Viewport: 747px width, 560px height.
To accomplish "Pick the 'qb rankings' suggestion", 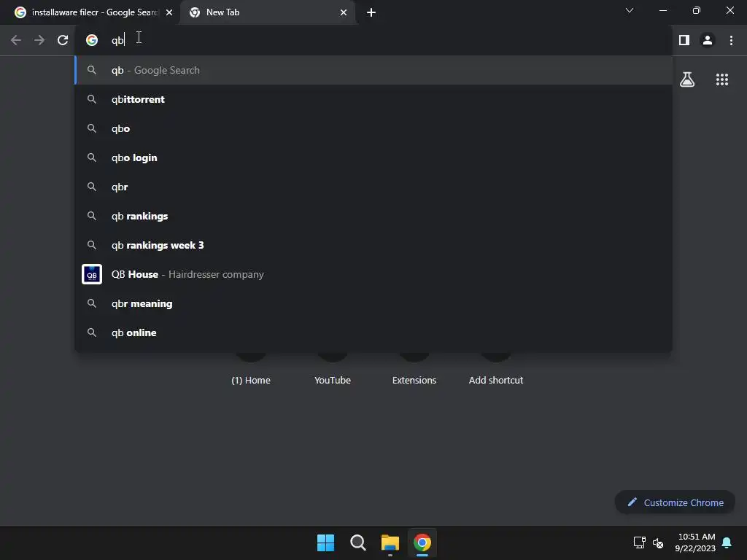I will click(x=373, y=216).
